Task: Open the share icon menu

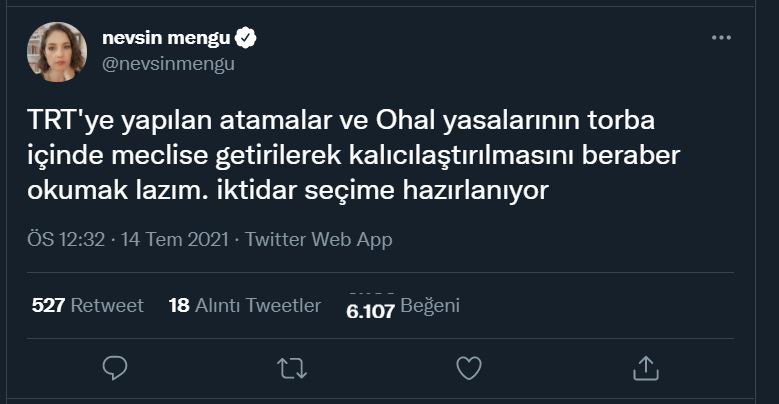Action: click(x=645, y=368)
